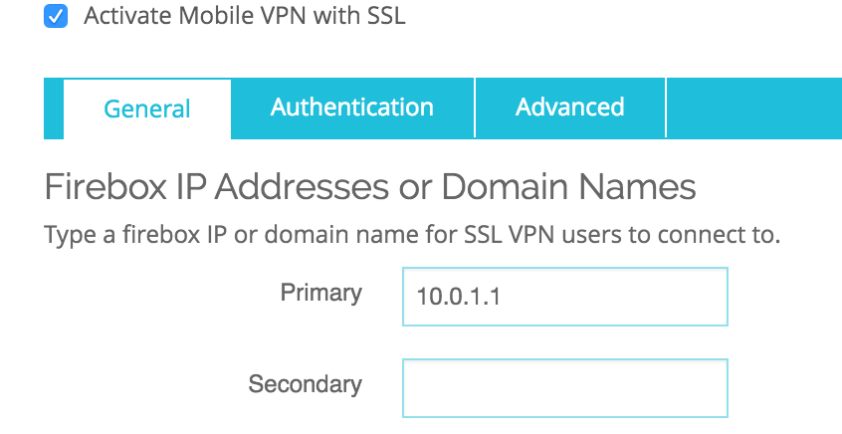Click 'Type a firebox IP' instruction start

(x=122, y=237)
